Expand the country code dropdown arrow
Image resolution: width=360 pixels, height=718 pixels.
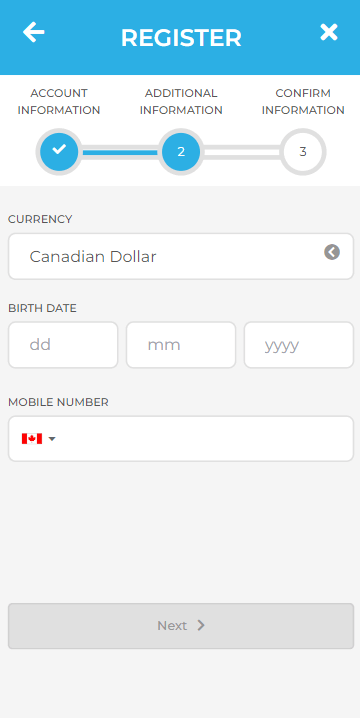[x=52, y=439]
